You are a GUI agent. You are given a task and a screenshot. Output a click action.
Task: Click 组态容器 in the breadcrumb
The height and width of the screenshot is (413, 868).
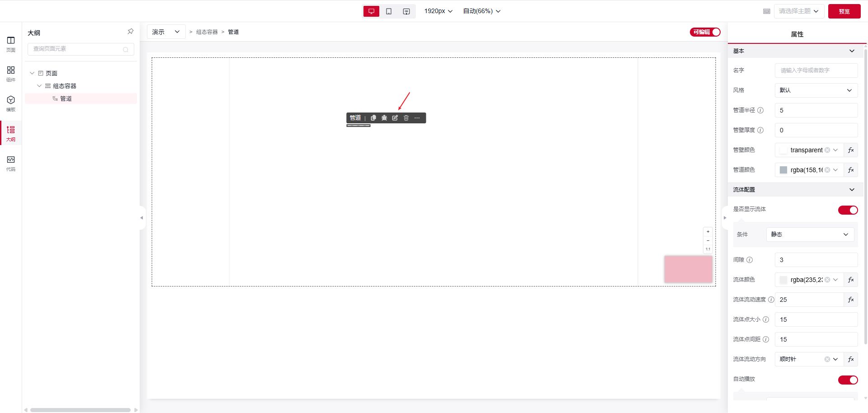pos(207,32)
